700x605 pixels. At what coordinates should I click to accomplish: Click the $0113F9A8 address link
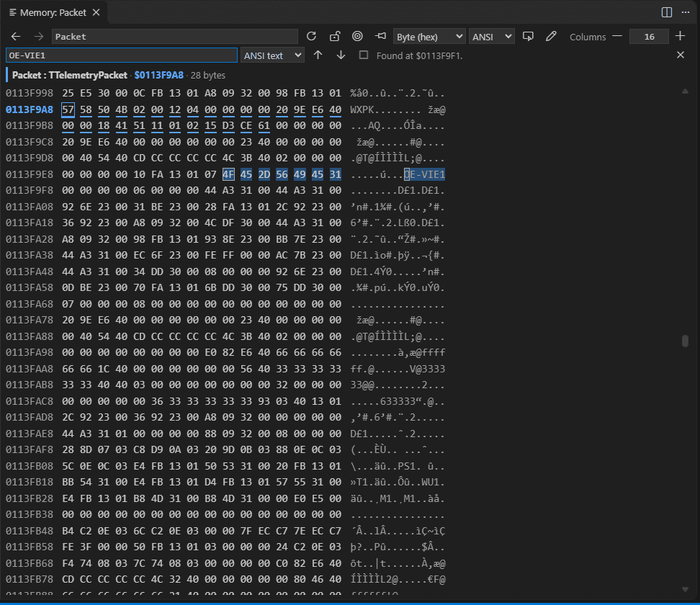(x=159, y=75)
